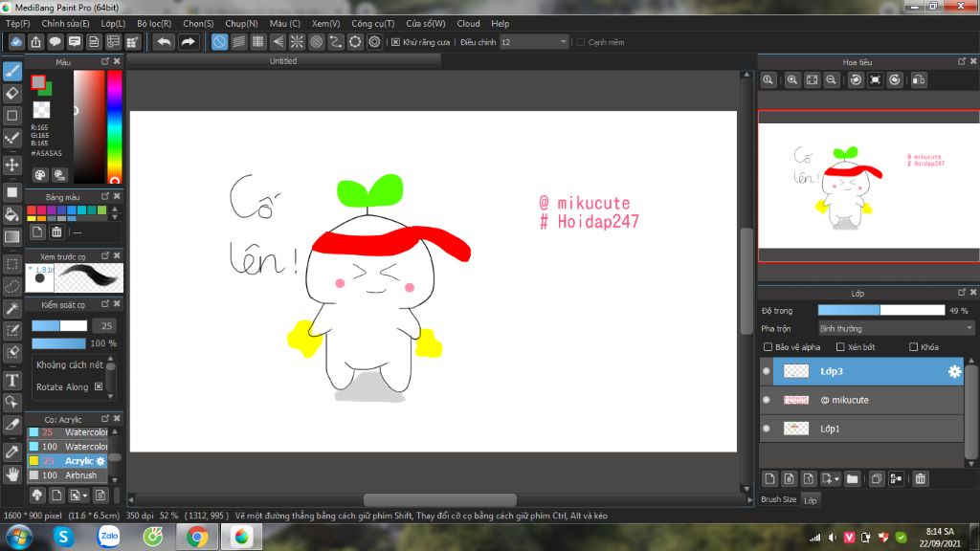Adjust the Độ trong opacity slider
Screen dimensions: 980x551
point(881,310)
